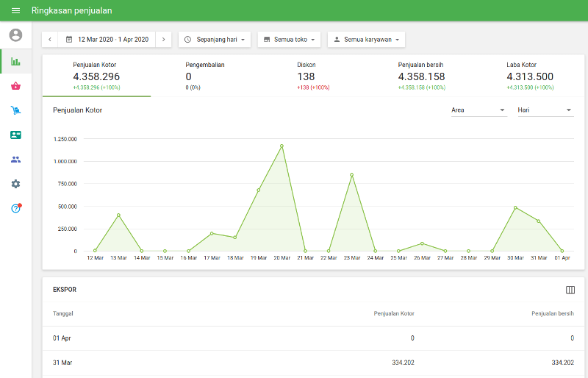588x378 pixels.
Task: Go to previous date range arrow
Action: pos(51,39)
